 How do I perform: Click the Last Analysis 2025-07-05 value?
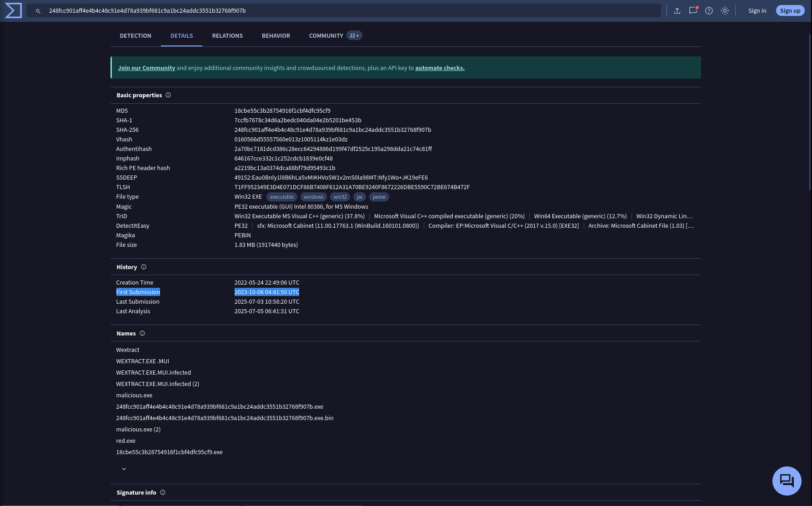266,311
